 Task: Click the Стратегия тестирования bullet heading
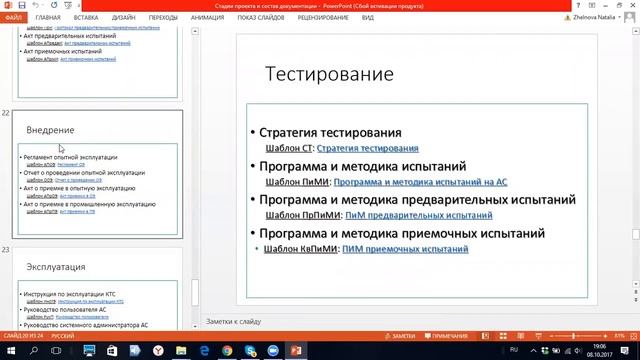330,133
